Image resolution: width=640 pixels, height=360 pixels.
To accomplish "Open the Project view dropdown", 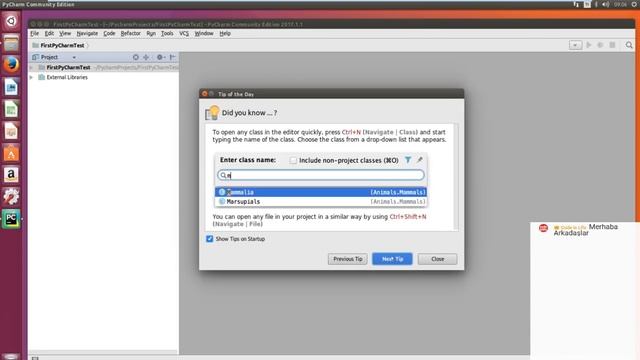I will click(x=74, y=58).
